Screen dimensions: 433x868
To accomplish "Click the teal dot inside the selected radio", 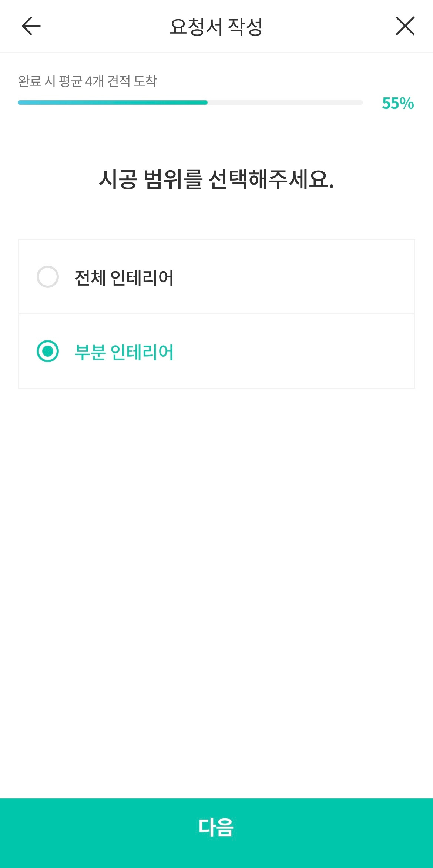I will click(x=48, y=351).
